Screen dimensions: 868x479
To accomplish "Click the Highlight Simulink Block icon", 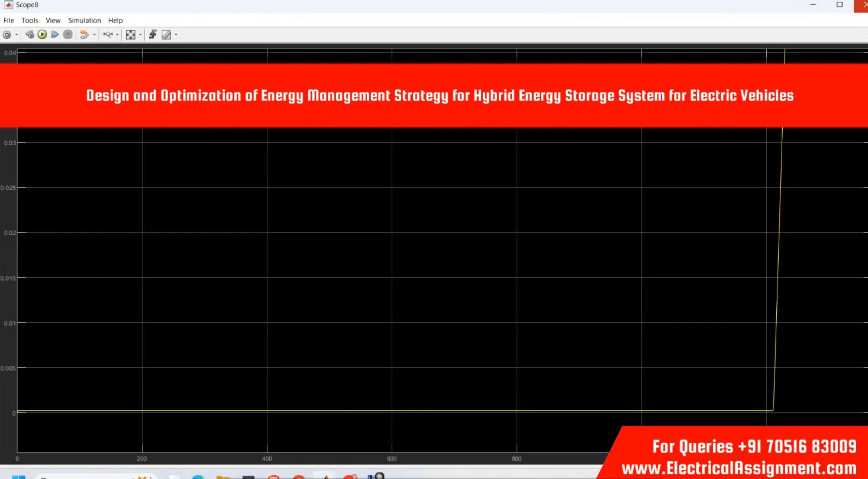I will [x=83, y=35].
